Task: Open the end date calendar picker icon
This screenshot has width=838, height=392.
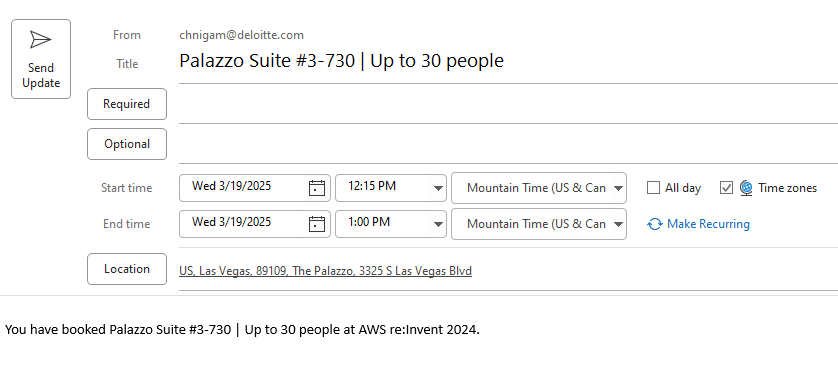Action: pyautogui.click(x=317, y=224)
